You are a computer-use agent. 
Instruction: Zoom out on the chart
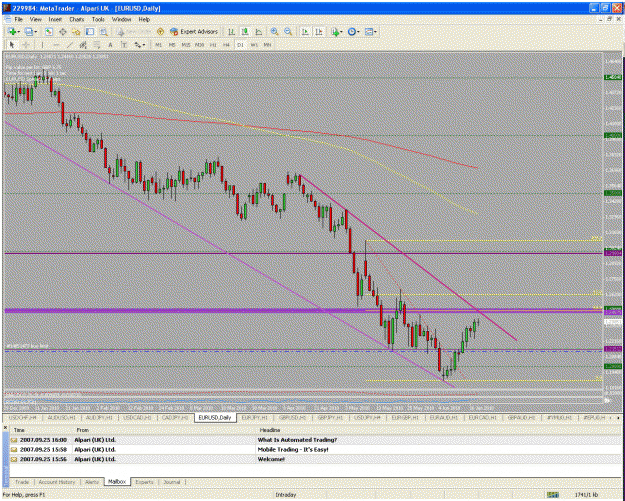pos(288,31)
